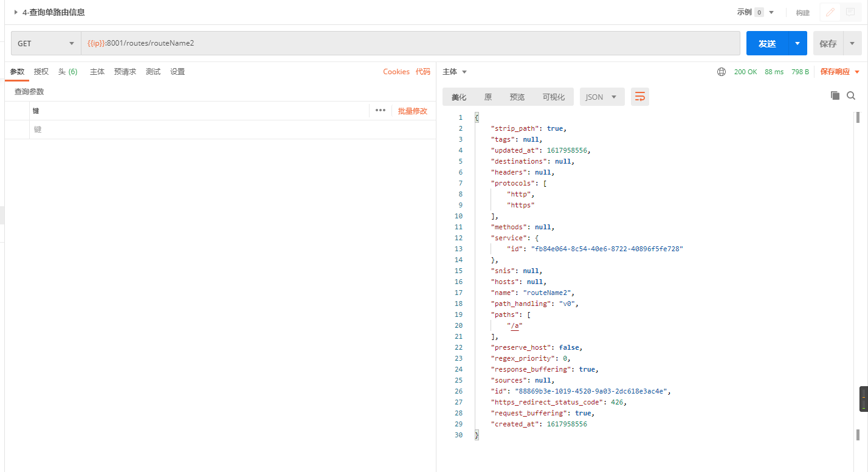Select the 原 raw view tab
The image size is (868, 472).
coord(488,97)
